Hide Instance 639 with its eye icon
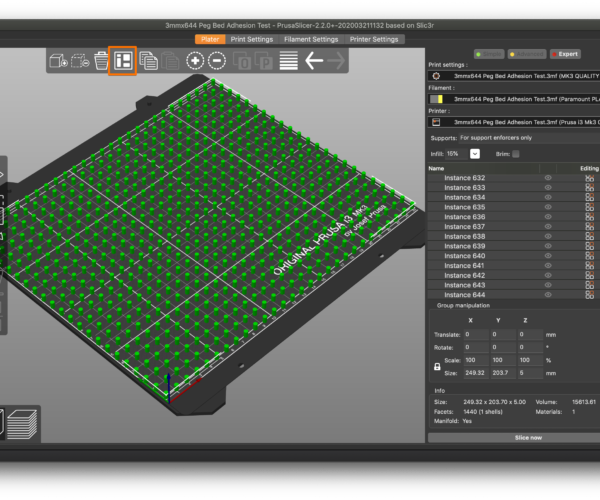This screenshot has height=500, width=600. [548, 246]
